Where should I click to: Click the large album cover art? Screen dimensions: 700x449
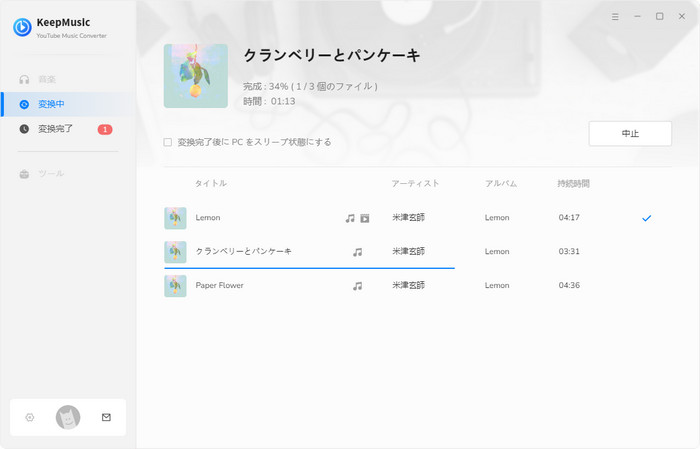click(196, 76)
